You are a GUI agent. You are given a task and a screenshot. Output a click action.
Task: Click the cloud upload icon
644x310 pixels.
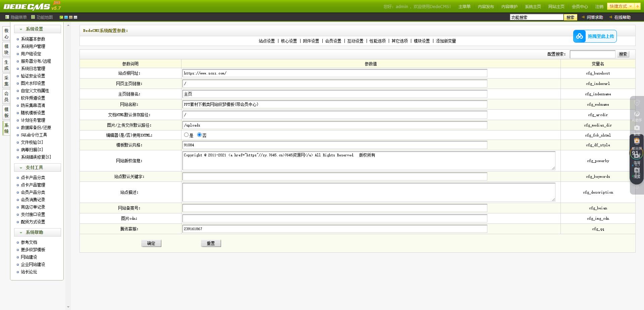[x=579, y=36]
